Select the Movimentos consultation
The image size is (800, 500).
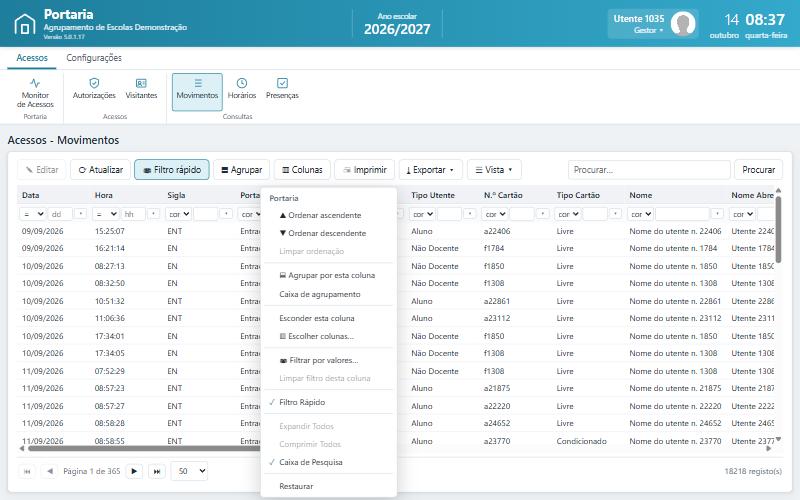[x=197, y=92]
